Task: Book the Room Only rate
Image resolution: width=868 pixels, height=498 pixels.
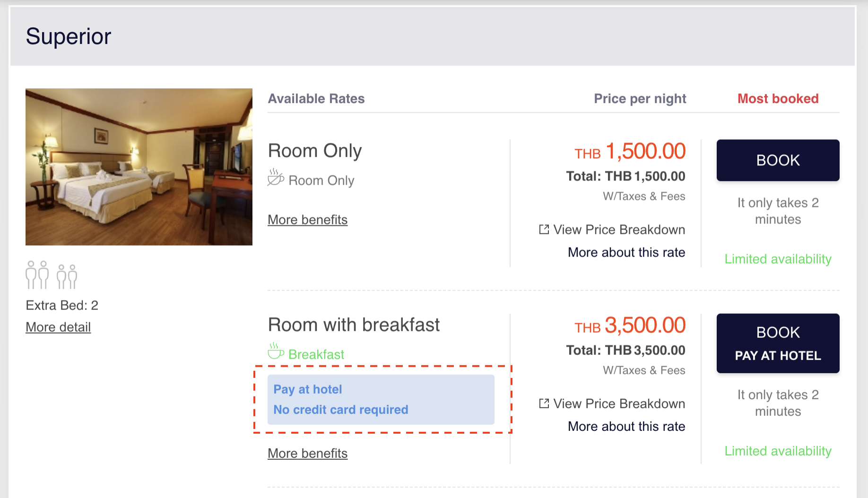Action: [x=778, y=160]
